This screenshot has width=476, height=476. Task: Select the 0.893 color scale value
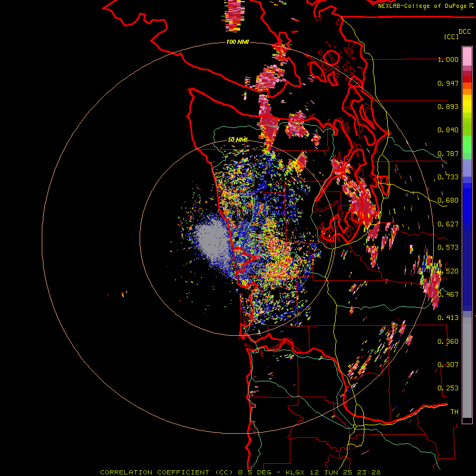click(x=448, y=106)
